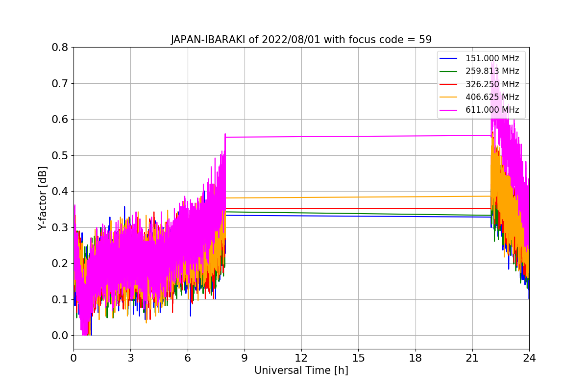The image size is (588, 392).
Task: Select the 151.000 MHz legend label
Action: [492, 59]
